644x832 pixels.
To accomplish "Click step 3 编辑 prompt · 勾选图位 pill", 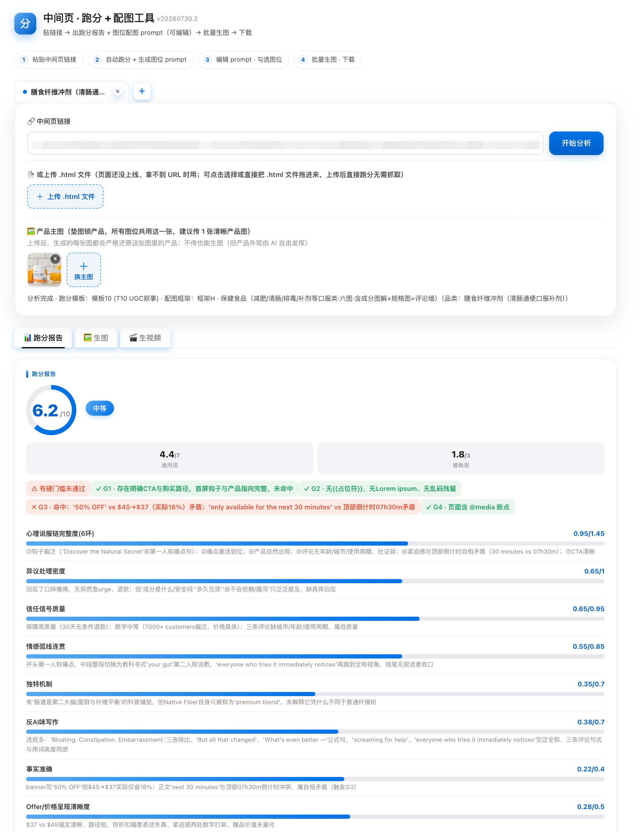I will point(244,60).
